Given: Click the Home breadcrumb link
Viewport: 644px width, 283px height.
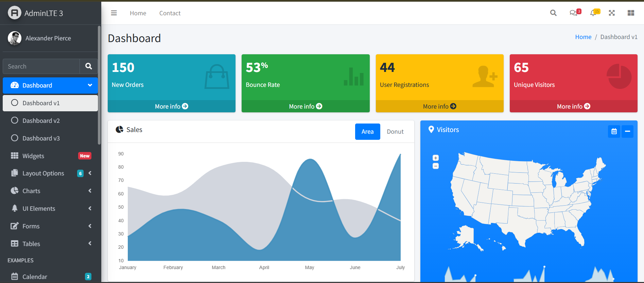Looking at the screenshot, I should click(x=583, y=37).
